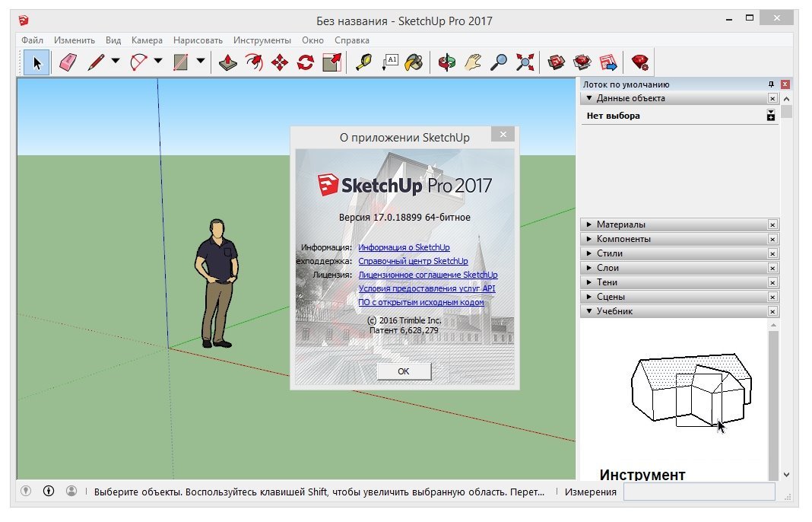
Task: Activate the Zoom magnifier tool
Action: pyautogui.click(x=499, y=62)
